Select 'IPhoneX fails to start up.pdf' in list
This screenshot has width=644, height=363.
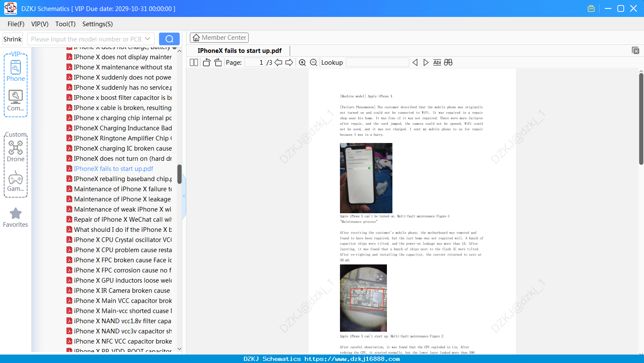pyautogui.click(x=110, y=169)
